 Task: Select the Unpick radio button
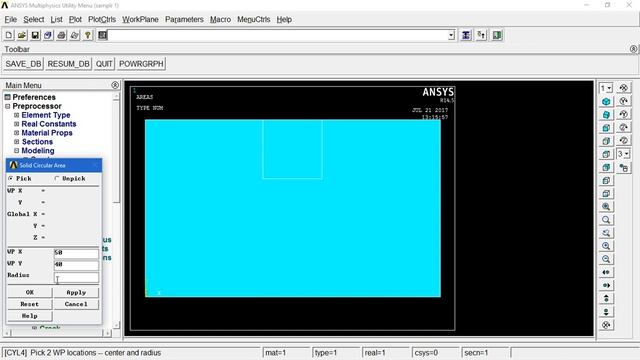(57, 178)
